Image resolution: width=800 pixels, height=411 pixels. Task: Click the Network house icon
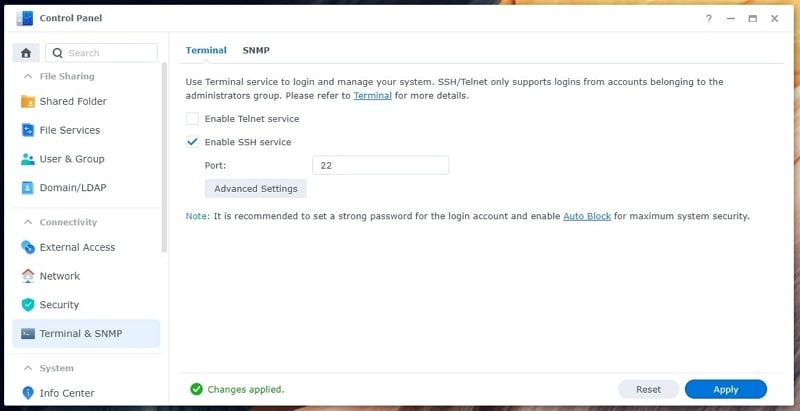pos(28,276)
